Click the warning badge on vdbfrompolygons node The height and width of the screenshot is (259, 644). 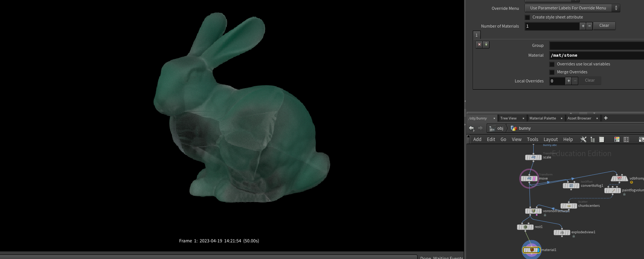(x=632, y=182)
